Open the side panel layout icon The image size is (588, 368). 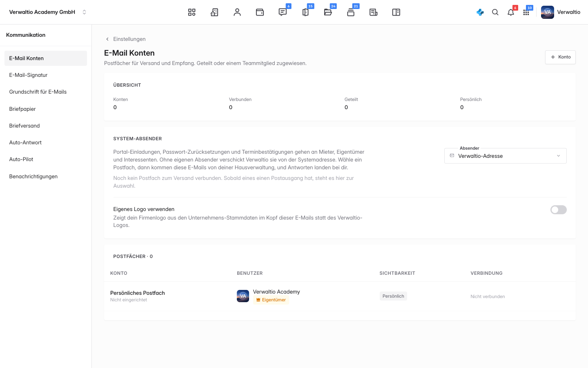(396, 12)
